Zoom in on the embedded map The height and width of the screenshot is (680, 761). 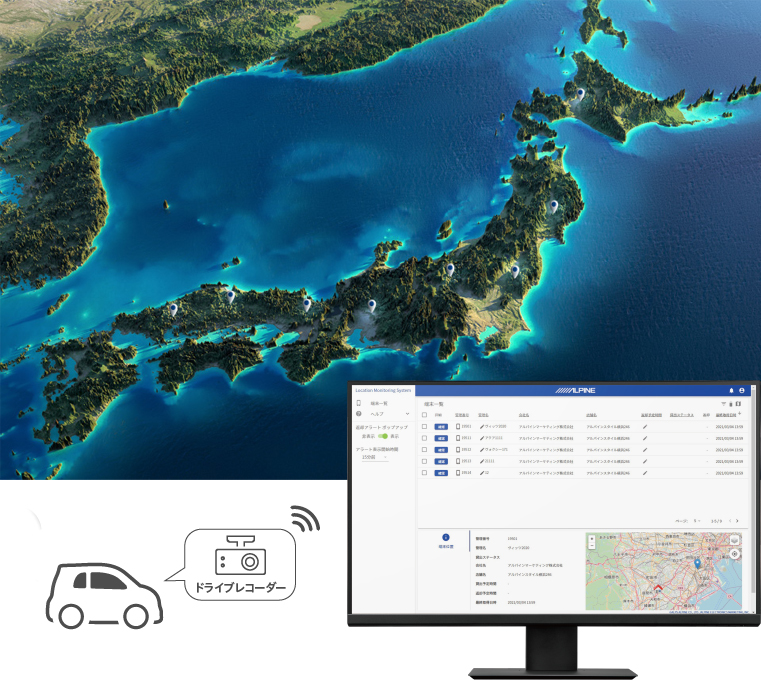(592, 539)
